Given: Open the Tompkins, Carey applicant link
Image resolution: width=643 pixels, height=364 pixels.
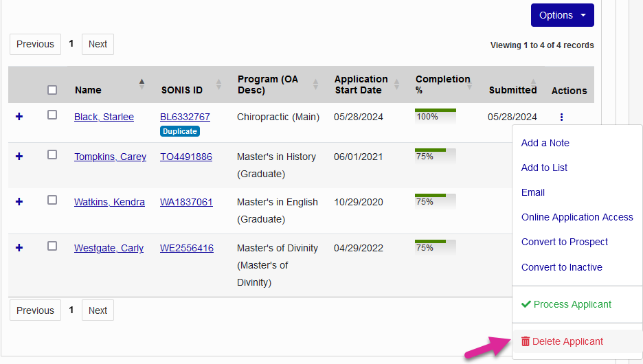Looking at the screenshot, I should pos(110,157).
